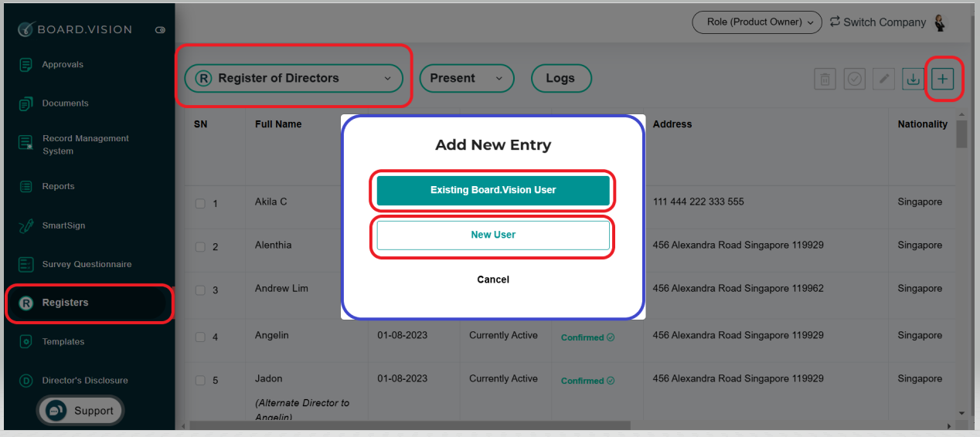Click the Address column header
980x437 pixels.
click(x=672, y=124)
